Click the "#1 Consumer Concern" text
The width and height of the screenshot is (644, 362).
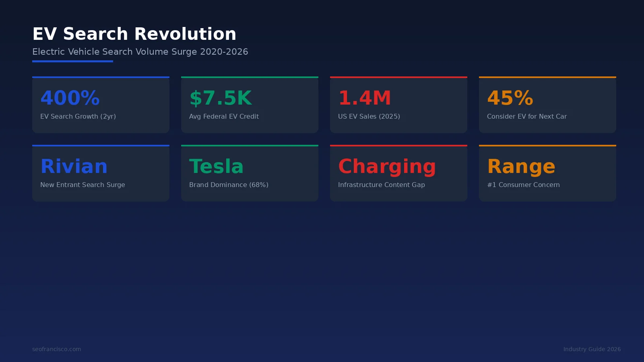523,185
